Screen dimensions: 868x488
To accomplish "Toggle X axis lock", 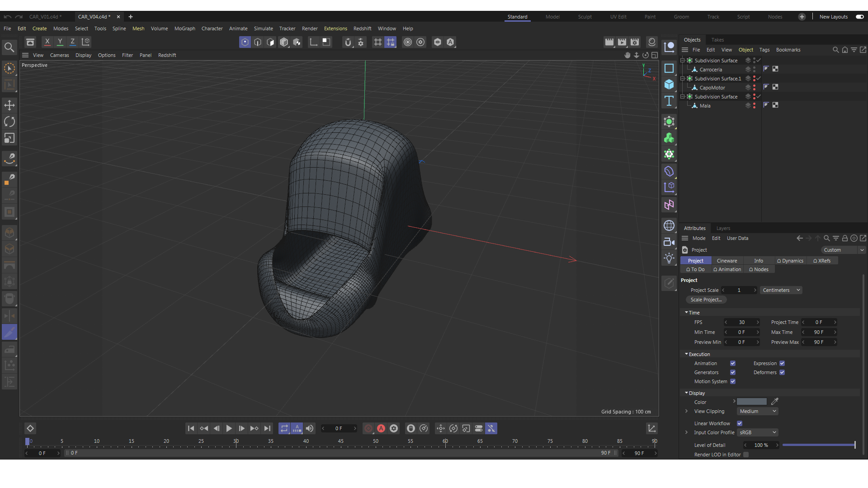I will (47, 42).
